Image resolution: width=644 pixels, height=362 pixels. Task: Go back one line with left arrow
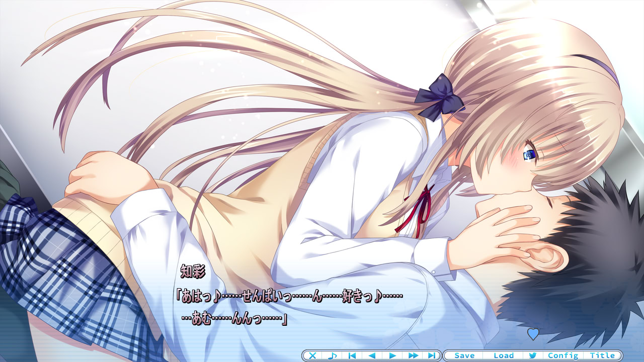(372, 355)
